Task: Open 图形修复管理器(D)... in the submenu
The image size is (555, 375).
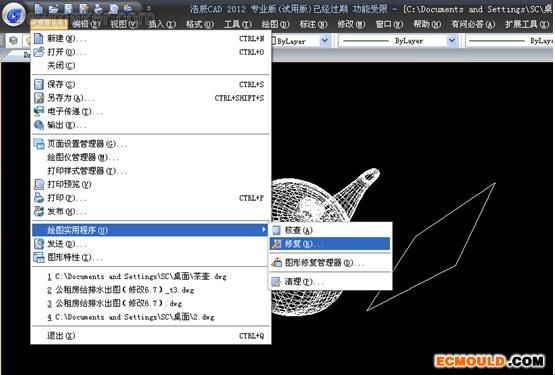Action: pos(330,263)
